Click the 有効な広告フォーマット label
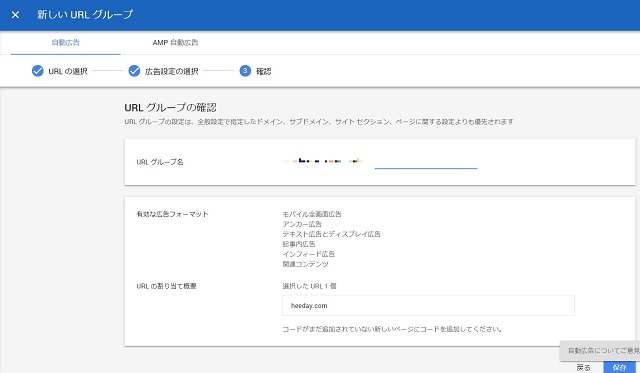Screen dimensions: 640x373 [x=172, y=214]
